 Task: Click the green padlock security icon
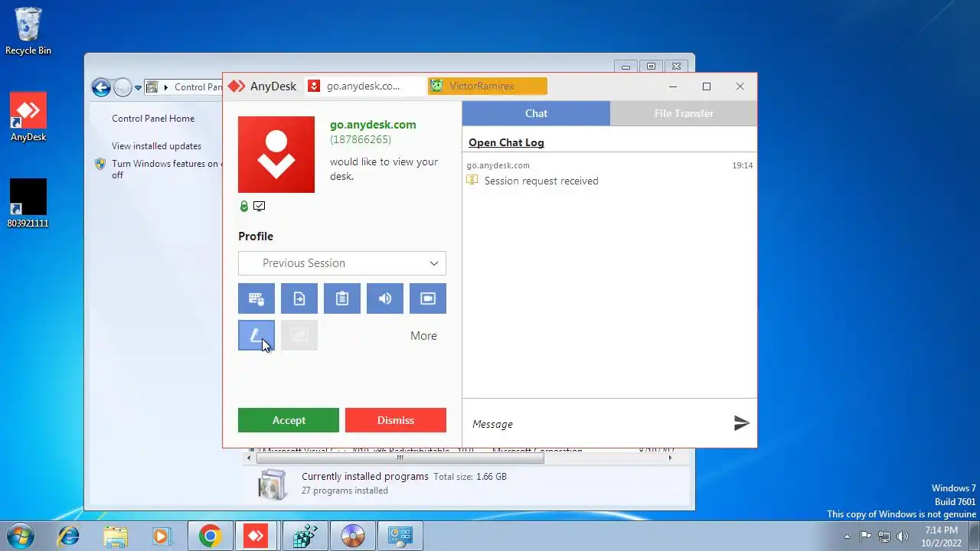pyautogui.click(x=244, y=207)
